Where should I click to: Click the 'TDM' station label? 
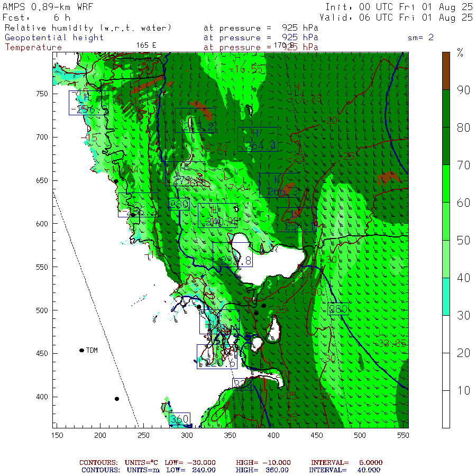coord(91,350)
